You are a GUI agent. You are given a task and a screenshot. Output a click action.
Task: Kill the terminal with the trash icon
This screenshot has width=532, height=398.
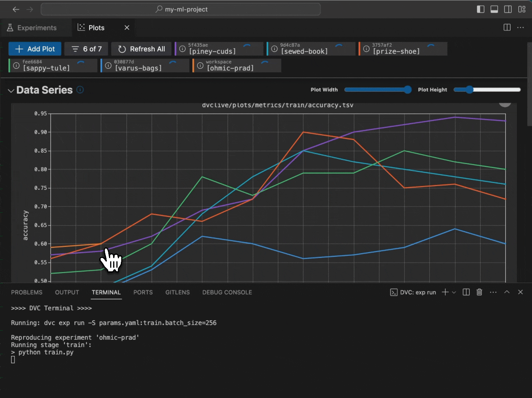(x=479, y=292)
